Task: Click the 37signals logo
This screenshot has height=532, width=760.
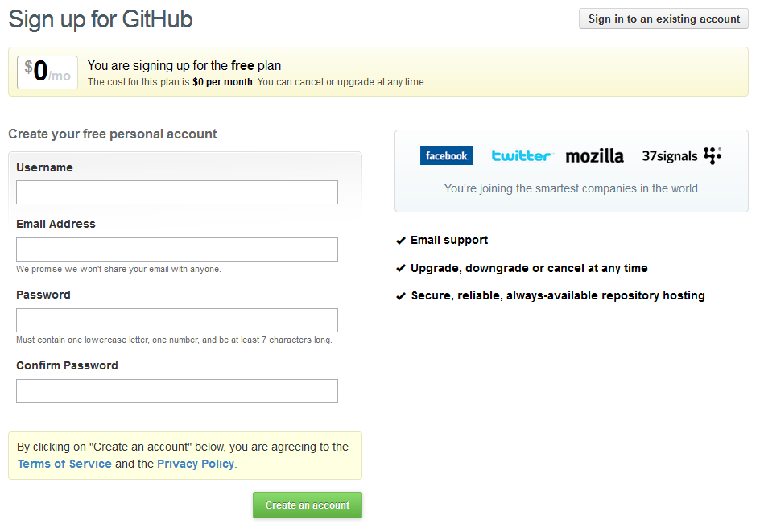Action: tap(681, 155)
